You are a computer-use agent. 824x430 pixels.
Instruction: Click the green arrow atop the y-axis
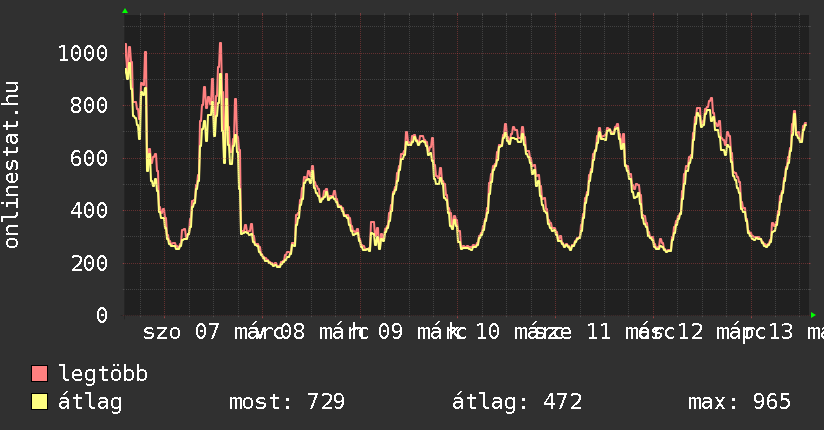125,10
